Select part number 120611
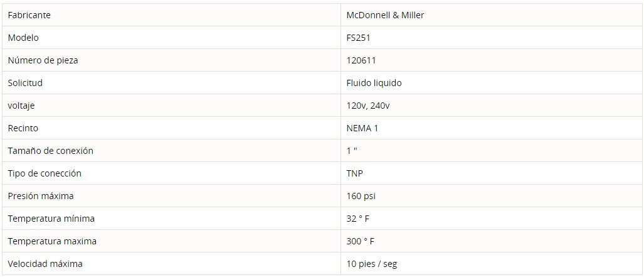 (361, 60)
